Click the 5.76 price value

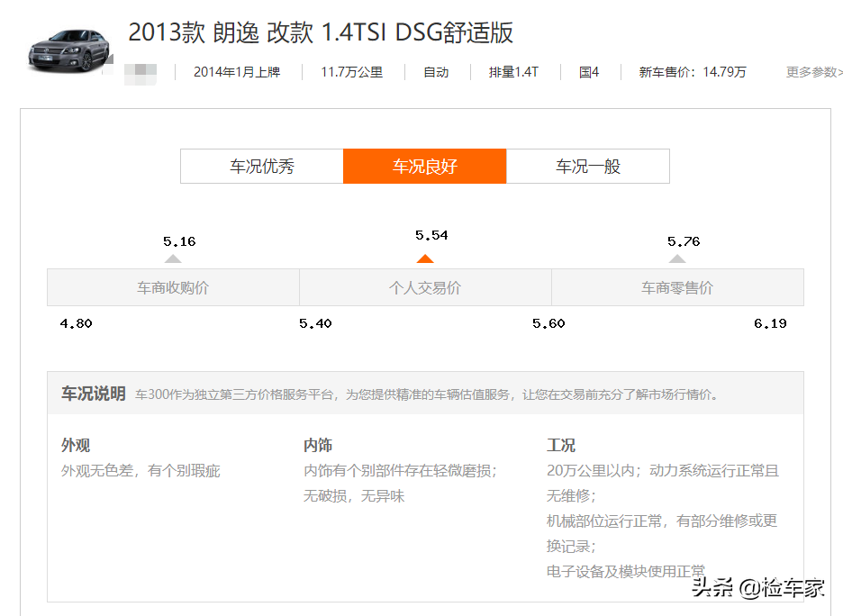(684, 241)
